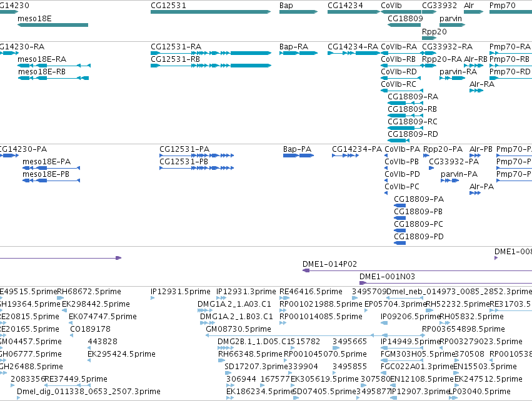This screenshot has width=532, height=401.
Task: Click transcript CoVIb-RD label
Action: click(x=399, y=72)
